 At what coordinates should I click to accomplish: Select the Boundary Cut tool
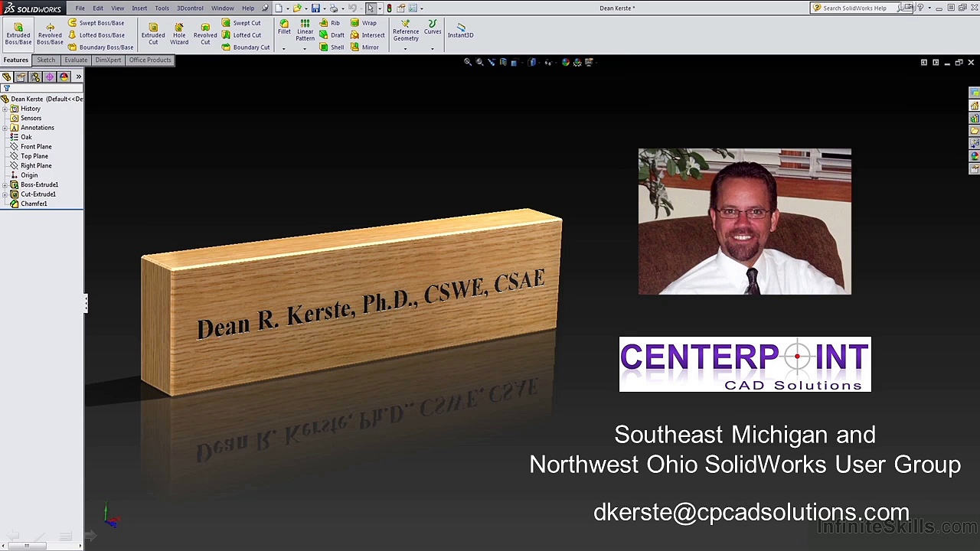click(246, 47)
